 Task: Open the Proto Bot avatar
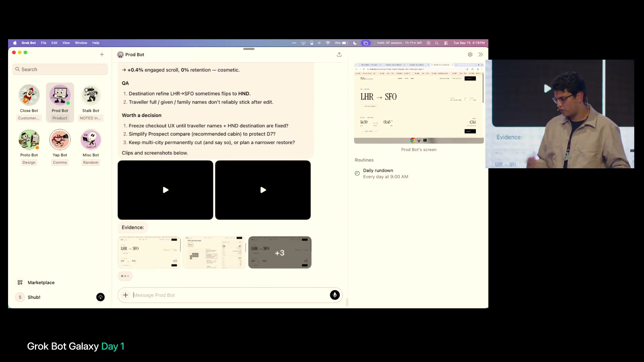(29, 139)
